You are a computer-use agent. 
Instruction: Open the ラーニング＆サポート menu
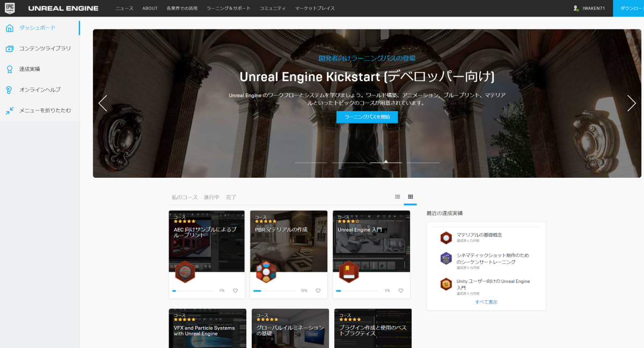click(229, 9)
